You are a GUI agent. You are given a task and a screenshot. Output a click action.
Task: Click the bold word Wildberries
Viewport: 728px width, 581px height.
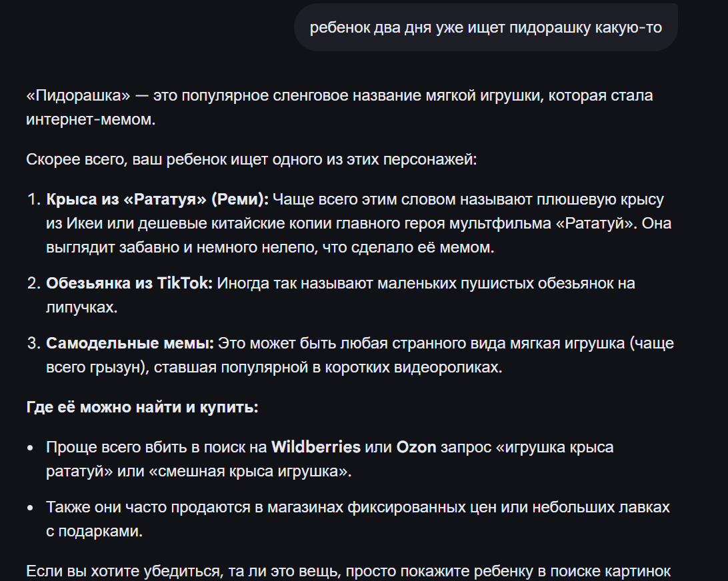click(x=315, y=447)
